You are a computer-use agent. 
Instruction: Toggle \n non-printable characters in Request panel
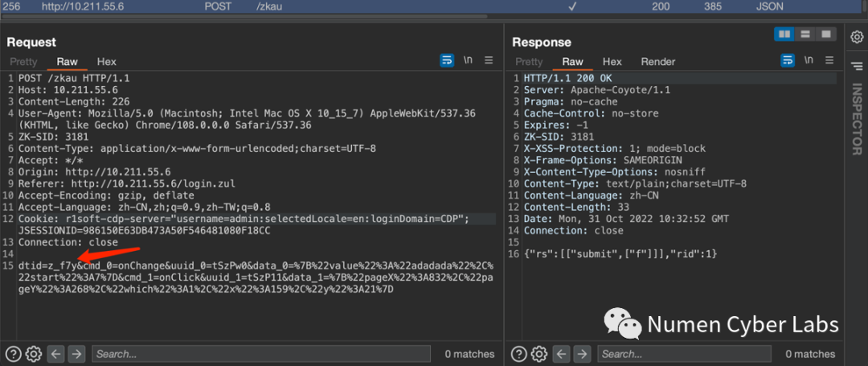(468, 60)
